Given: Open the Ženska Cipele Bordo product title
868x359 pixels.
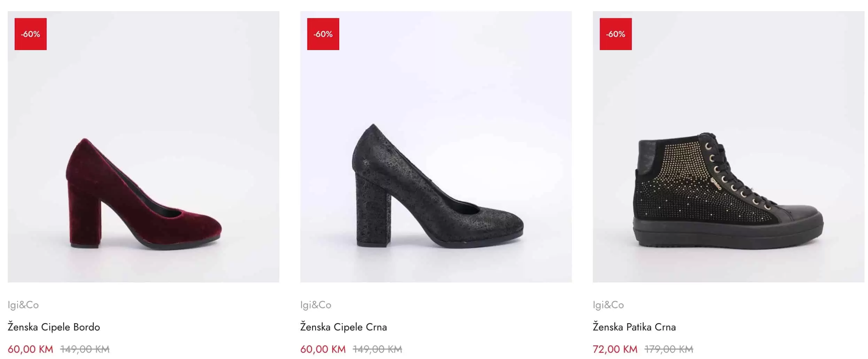Looking at the screenshot, I should 54,327.
